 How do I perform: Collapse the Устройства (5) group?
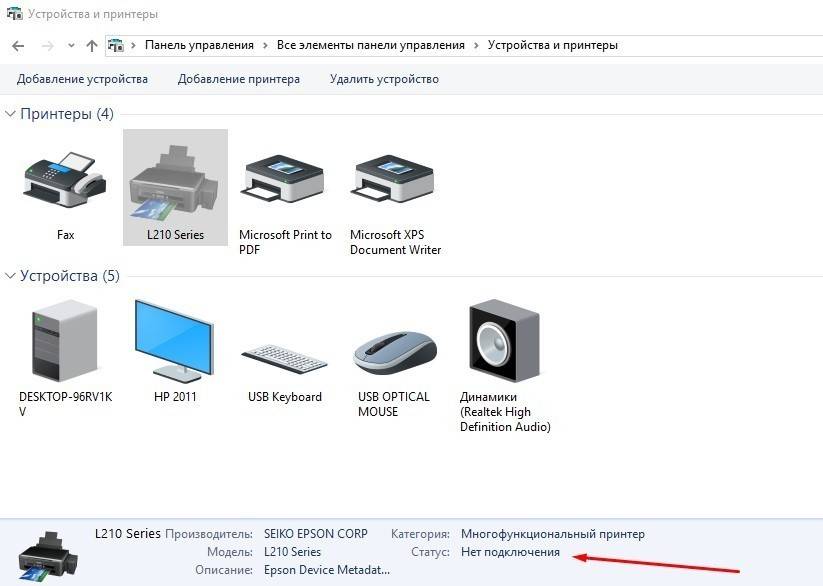10,276
